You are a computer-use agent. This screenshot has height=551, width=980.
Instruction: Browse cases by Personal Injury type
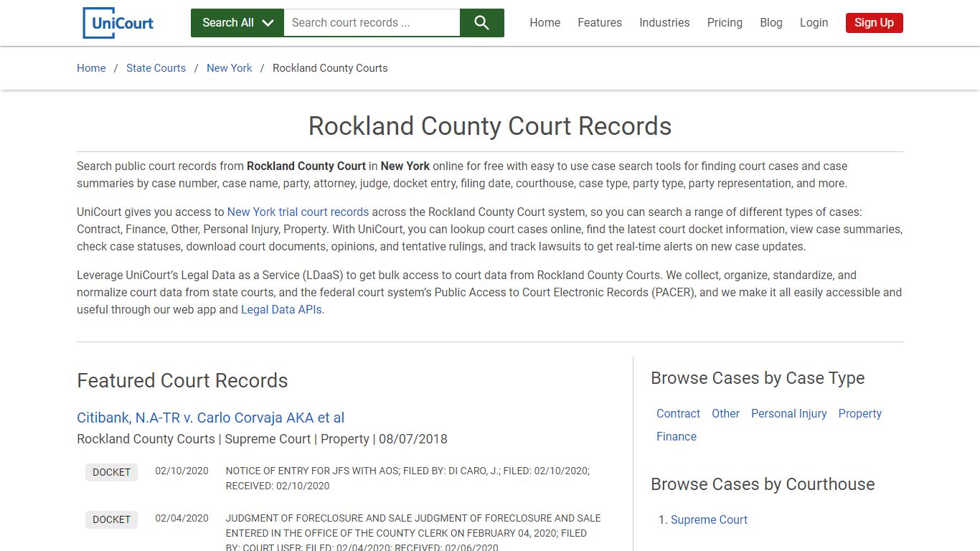(788, 414)
